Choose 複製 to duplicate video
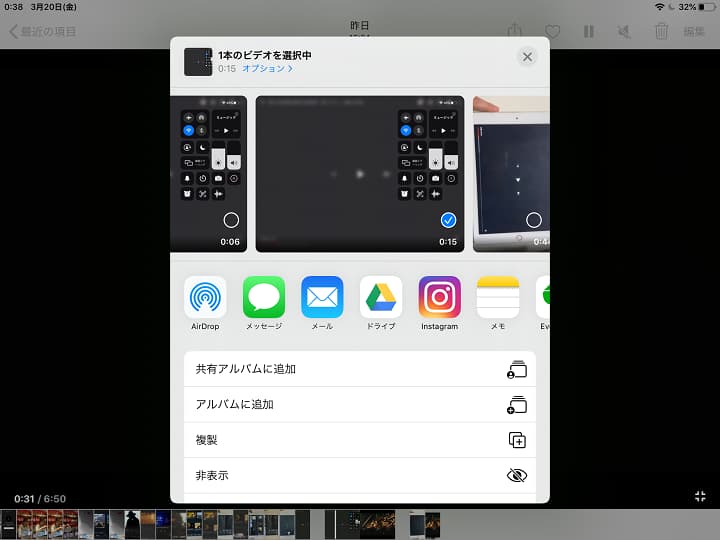This screenshot has height=540, width=720. [360, 440]
